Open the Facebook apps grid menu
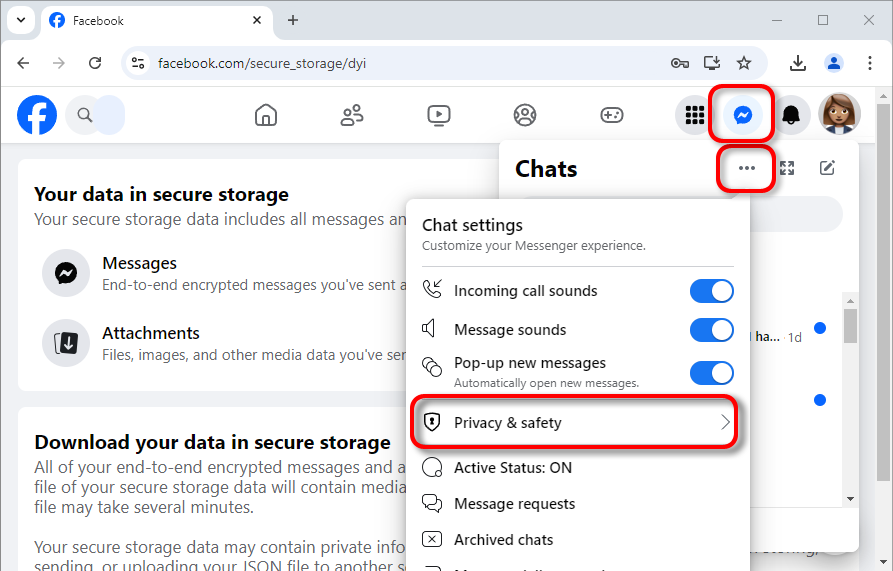 [694, 115]
